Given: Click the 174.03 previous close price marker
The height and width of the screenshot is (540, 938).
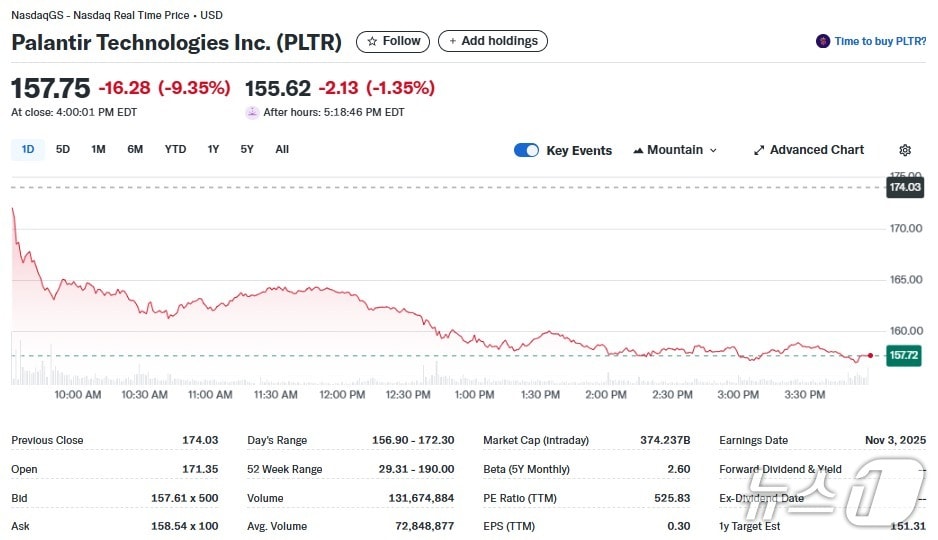Looking at the screenshot, I should click(x=905, y=187).
